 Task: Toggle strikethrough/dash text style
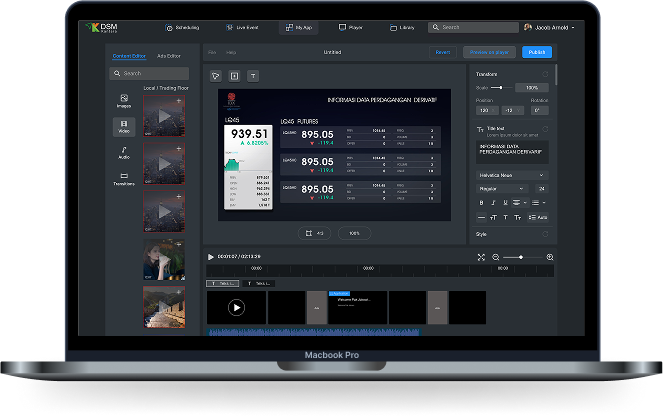tap(481, 218)
